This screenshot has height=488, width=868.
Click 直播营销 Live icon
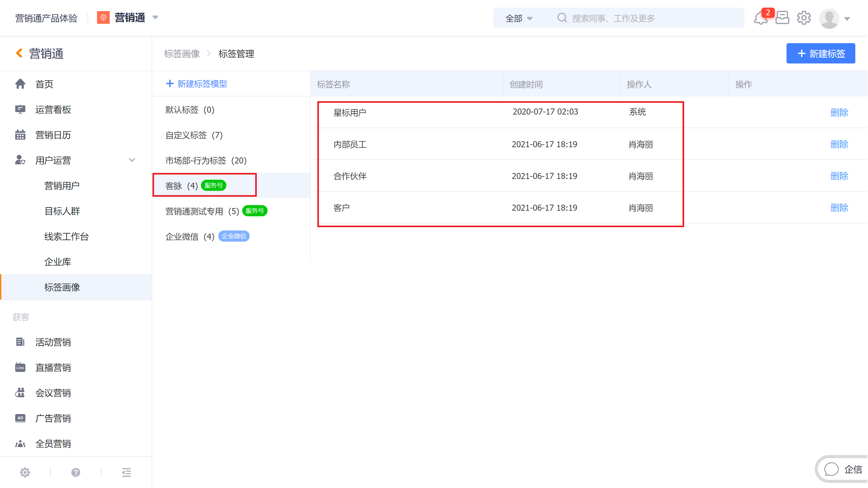click(20, 367)
